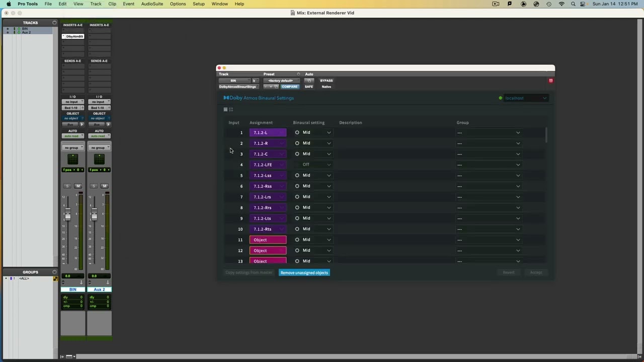644x362 pixels.
Task: Click the Aux 2 track name plate
Action: (x=100, y=290)
